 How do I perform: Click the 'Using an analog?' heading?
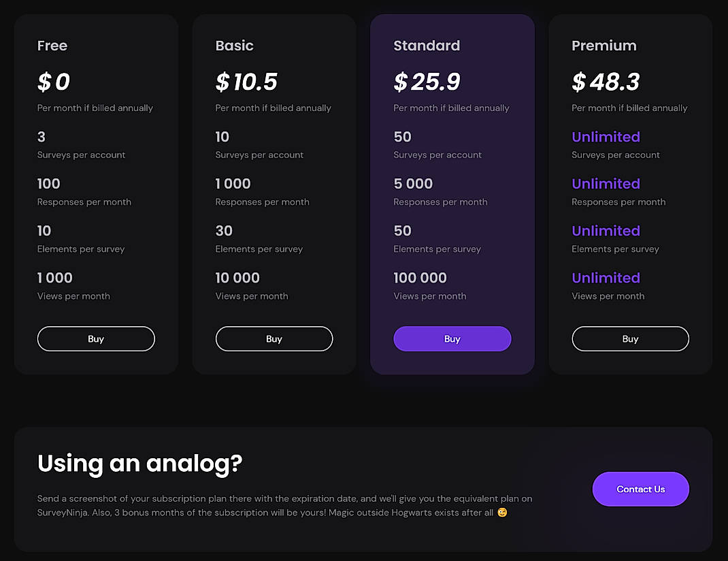click(x=139, y=464)
